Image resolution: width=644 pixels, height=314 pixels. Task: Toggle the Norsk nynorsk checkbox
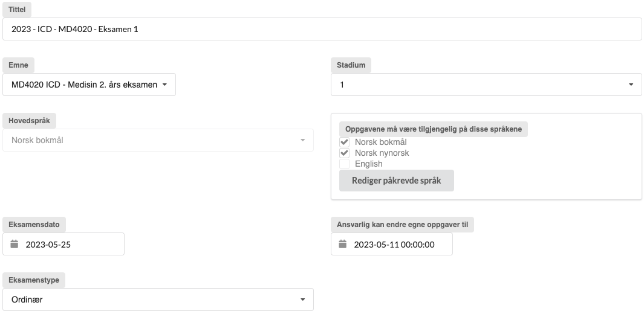coord(345,153)
